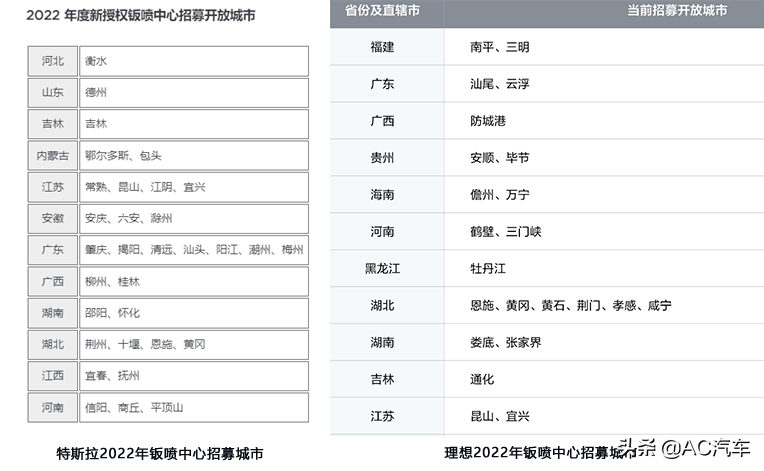Click the '南平、三明' cell
The height and width of the screenshot is (471, 764).
(x=604, y=47)
